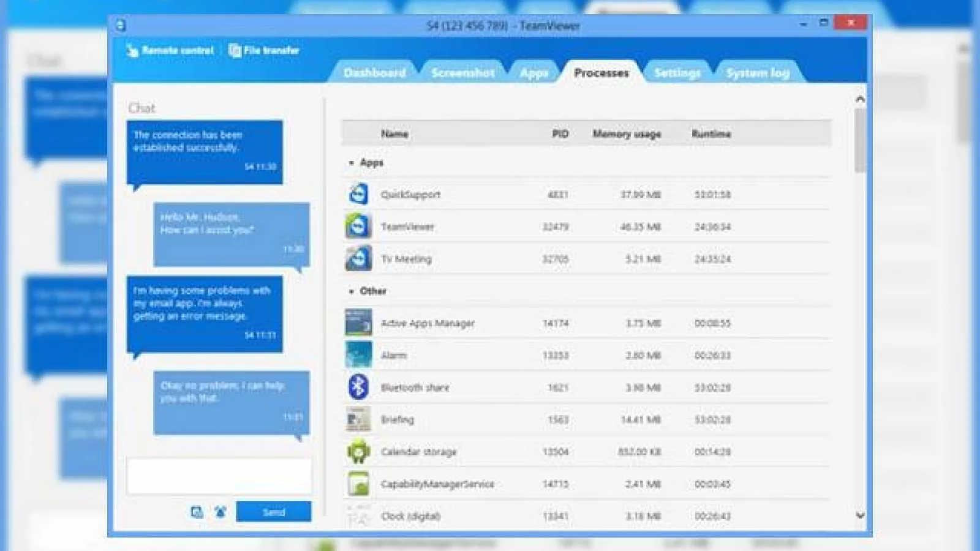Select the Bluetooth share row

(587, 387)
